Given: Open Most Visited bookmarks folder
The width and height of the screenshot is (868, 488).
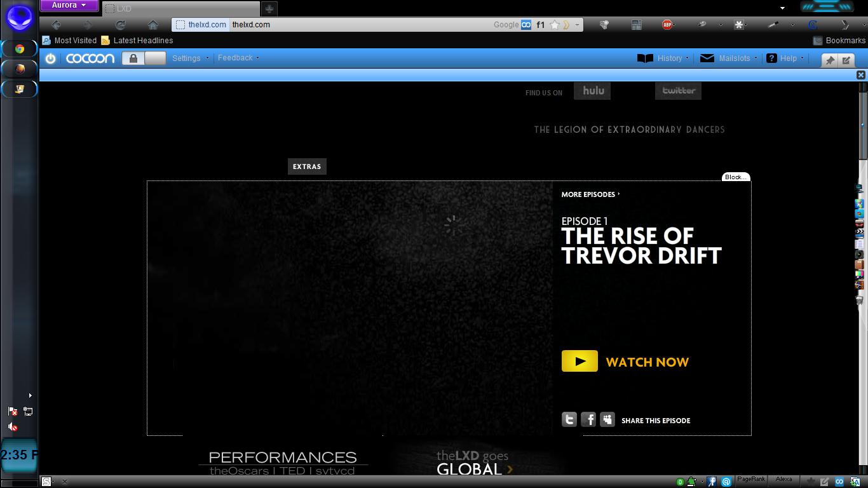Looking at the screenshot, I should pyautogui.click(x=69, y=40).
